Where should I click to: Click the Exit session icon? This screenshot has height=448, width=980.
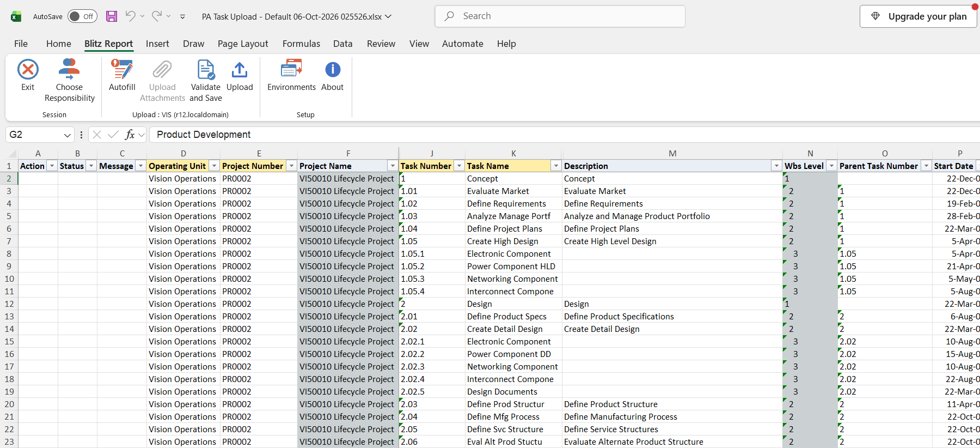click(x=28, y=70)
